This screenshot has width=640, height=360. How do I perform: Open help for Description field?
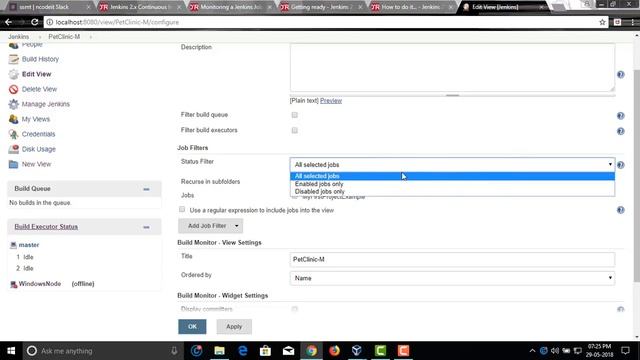pyautogui.click(x=620, y=75)
